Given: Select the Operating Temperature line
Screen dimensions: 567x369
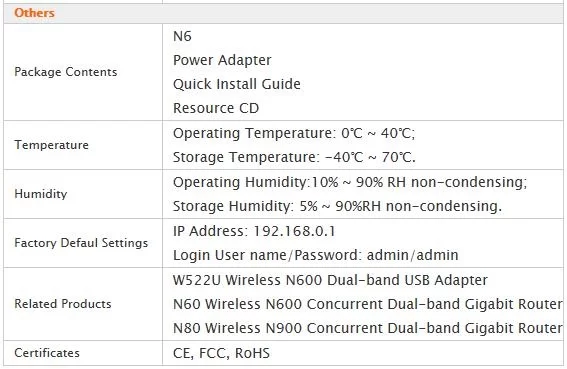Looking at the screenshot, I should tap(294, 133).
